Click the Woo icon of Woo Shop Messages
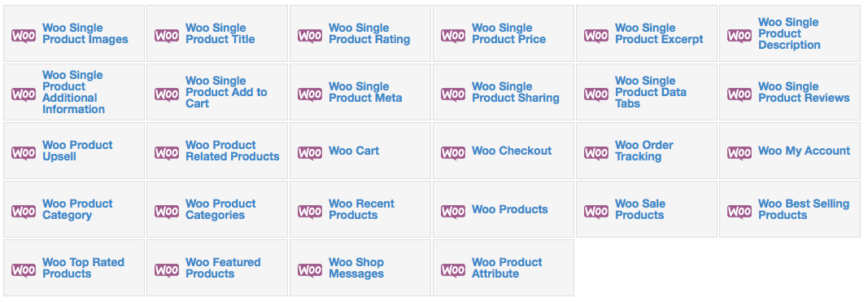Image resolution: width=868 pixels, height=302 pixels. [309, 270]
